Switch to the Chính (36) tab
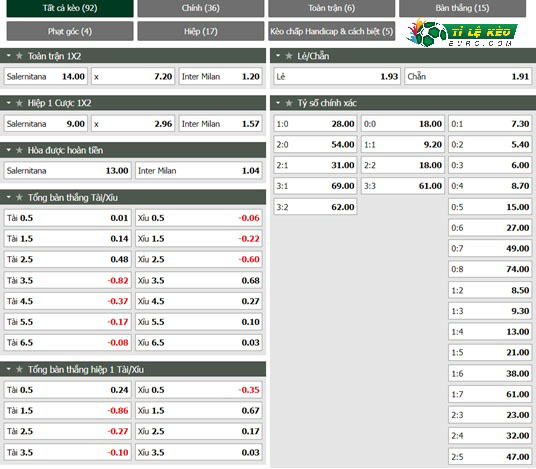Image resolution: width=536 pixels, height=469 pixels. pos(201,8)
